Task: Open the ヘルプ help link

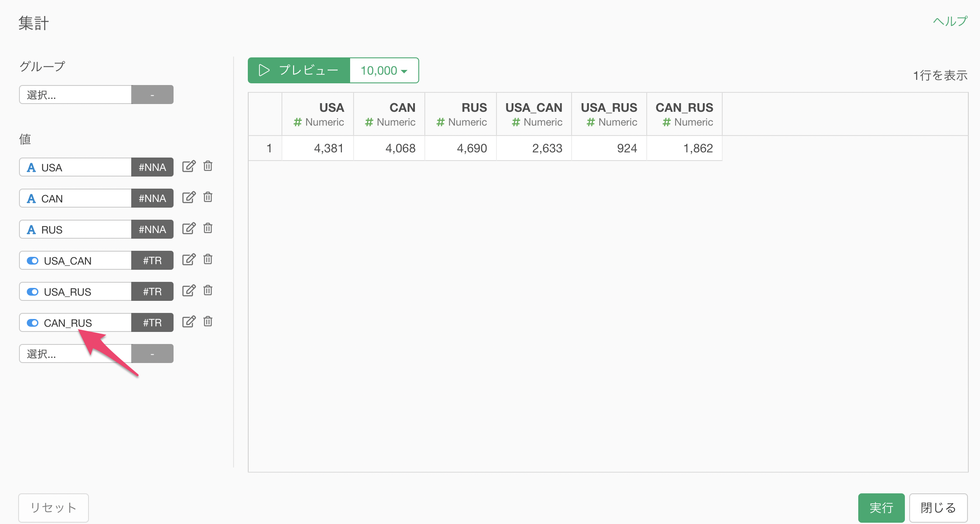Action: pyautogui.click(x=950, y=21)
